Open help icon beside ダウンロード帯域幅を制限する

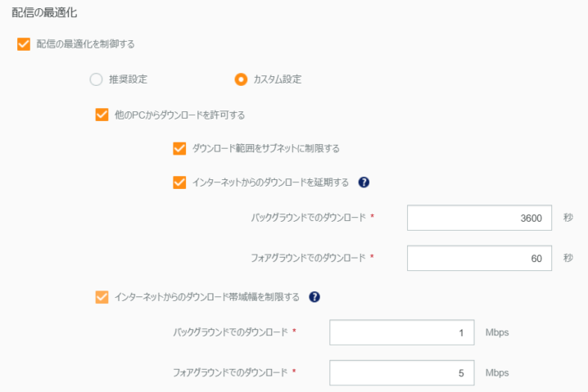(314, 297)
